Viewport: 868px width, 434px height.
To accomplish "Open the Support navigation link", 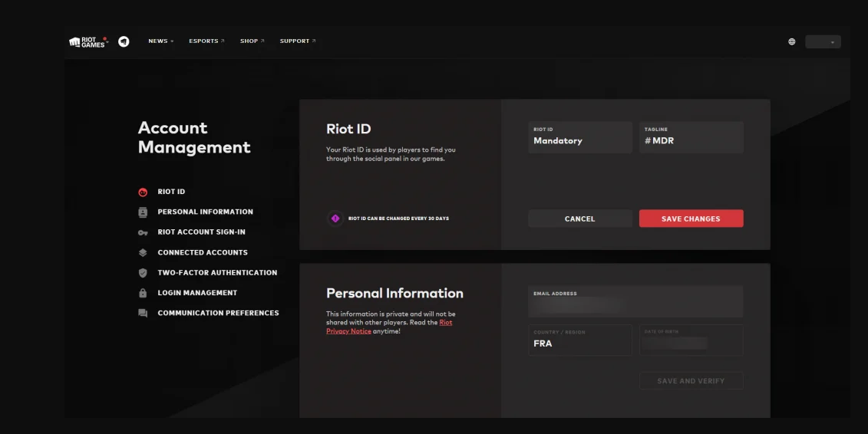I will (x=298, y=41).
